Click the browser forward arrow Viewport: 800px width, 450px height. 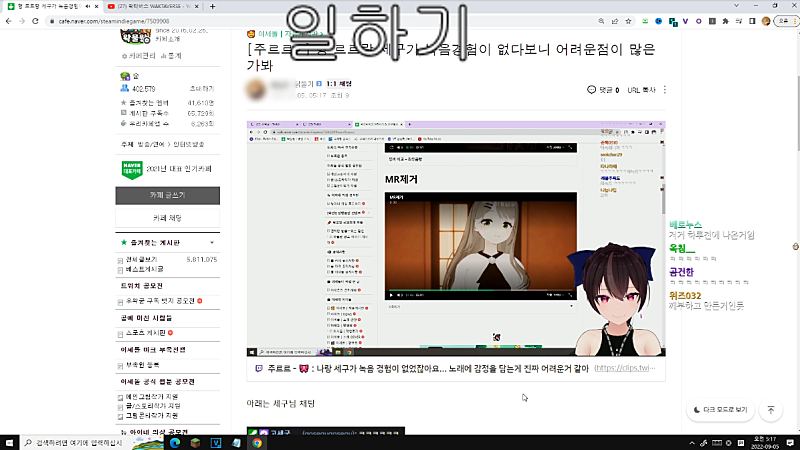point(22,21)
